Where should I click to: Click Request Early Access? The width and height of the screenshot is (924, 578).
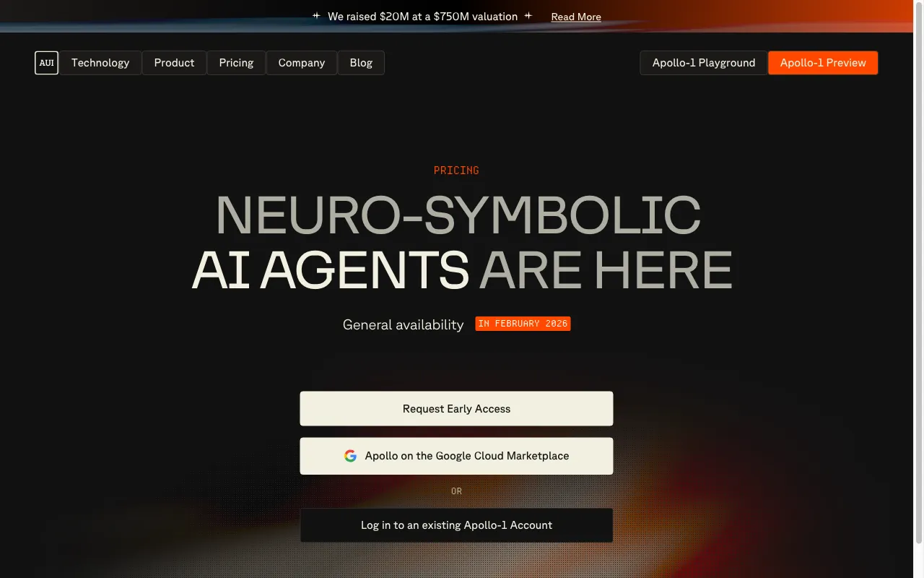pos(456,409)
